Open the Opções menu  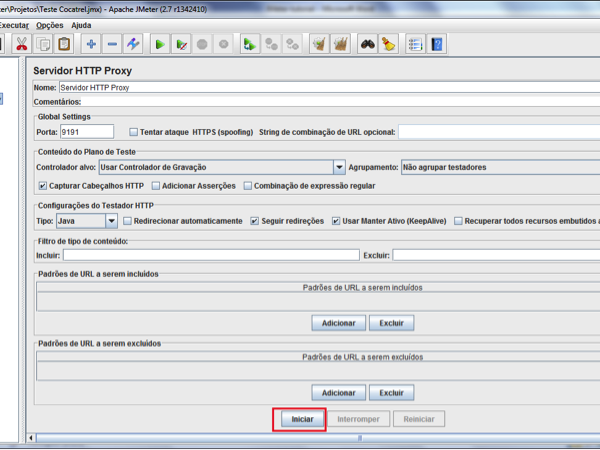48,25
